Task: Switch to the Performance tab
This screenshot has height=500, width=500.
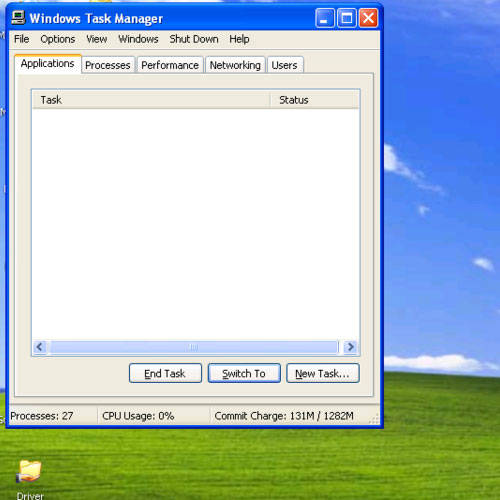Action: 170,65
